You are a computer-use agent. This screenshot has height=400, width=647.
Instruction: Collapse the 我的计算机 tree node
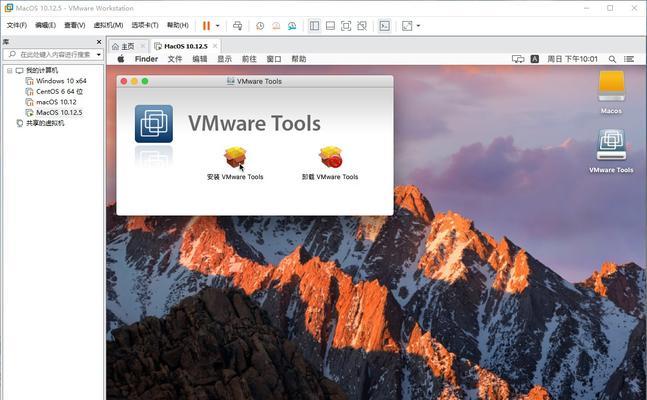[9, 71]
